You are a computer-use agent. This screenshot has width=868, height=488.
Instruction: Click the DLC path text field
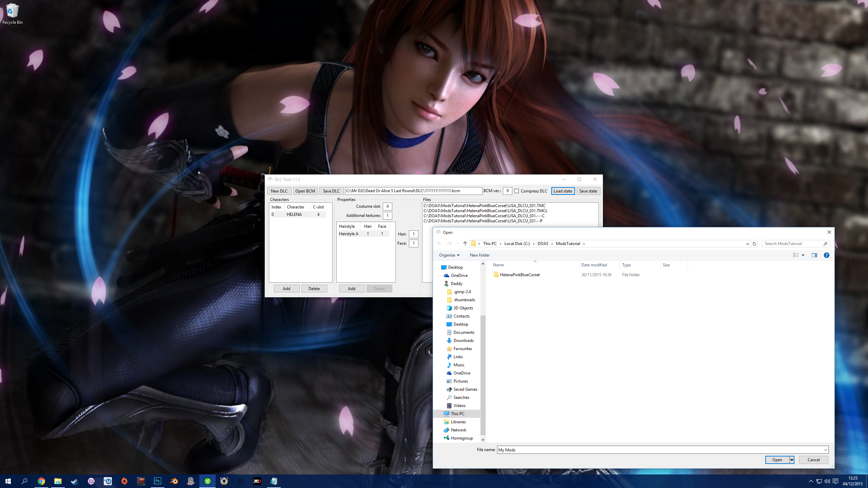coord(413,191)
